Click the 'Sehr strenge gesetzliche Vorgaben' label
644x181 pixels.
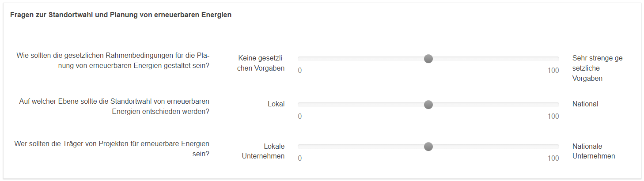(x=598, y=68)
